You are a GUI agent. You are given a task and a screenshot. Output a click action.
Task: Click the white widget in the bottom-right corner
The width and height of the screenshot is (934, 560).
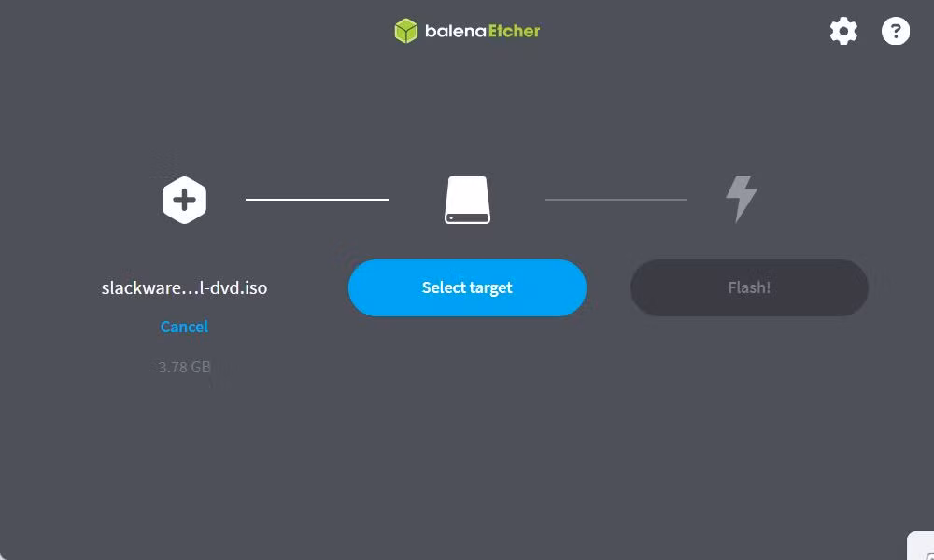921,546
